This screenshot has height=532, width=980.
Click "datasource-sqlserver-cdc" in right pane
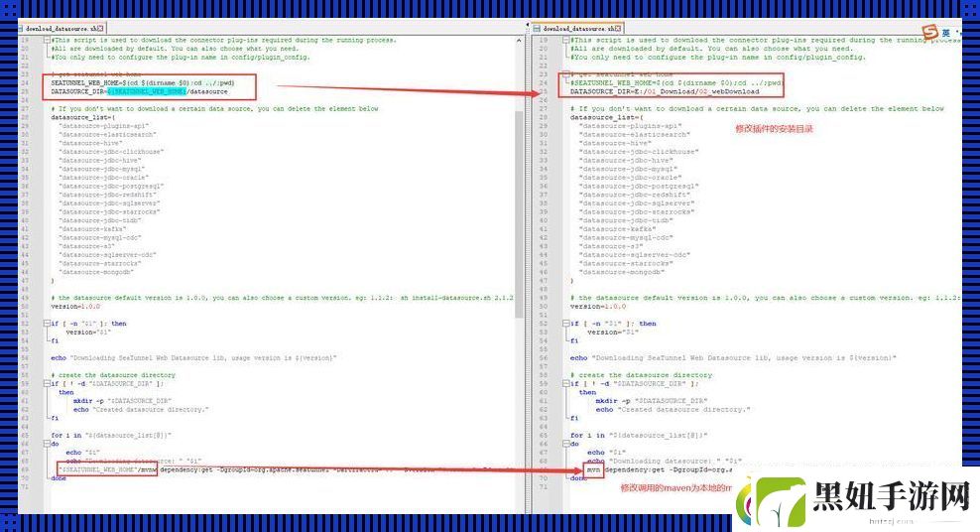pyautogui.click(x=635, y=255)
